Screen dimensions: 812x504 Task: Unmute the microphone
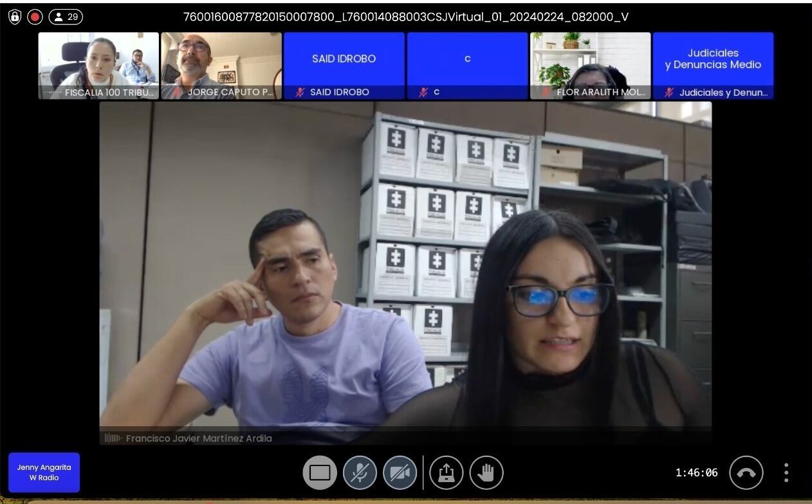[x=360, y=473]
